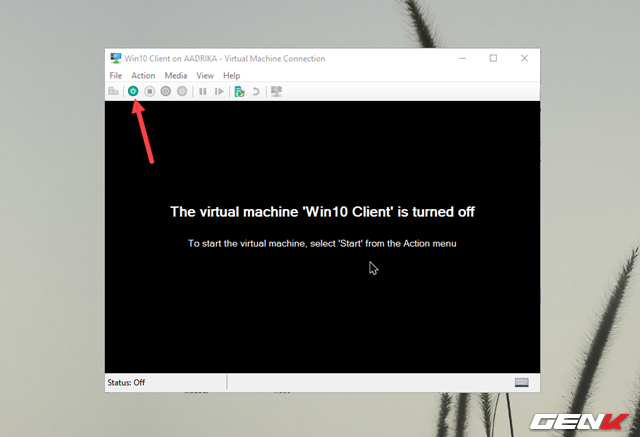Open the Action menu
The image size is (640, 437).
coord(143,75)
